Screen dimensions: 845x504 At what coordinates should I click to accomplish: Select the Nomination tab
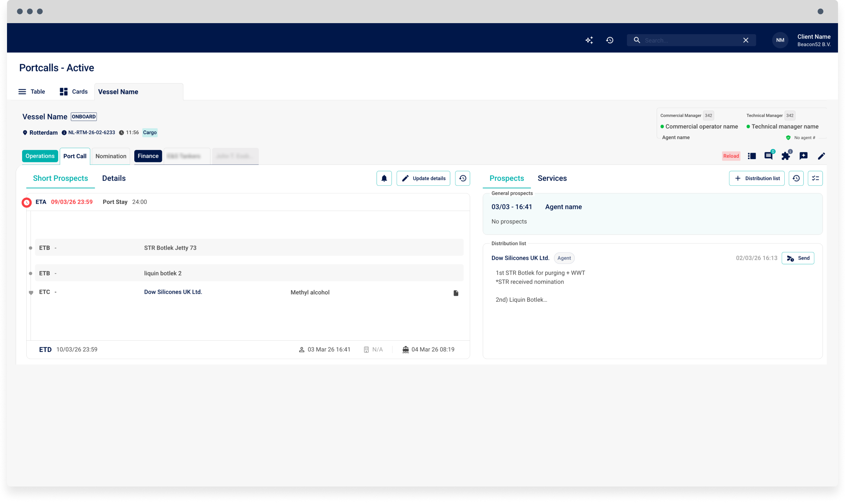point(111,156)
